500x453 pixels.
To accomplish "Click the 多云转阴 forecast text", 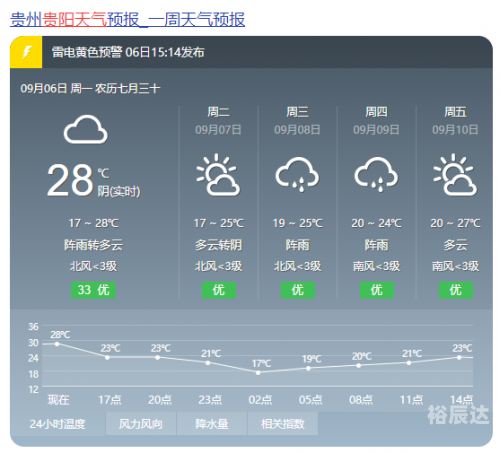I will (x=219, y=245).
